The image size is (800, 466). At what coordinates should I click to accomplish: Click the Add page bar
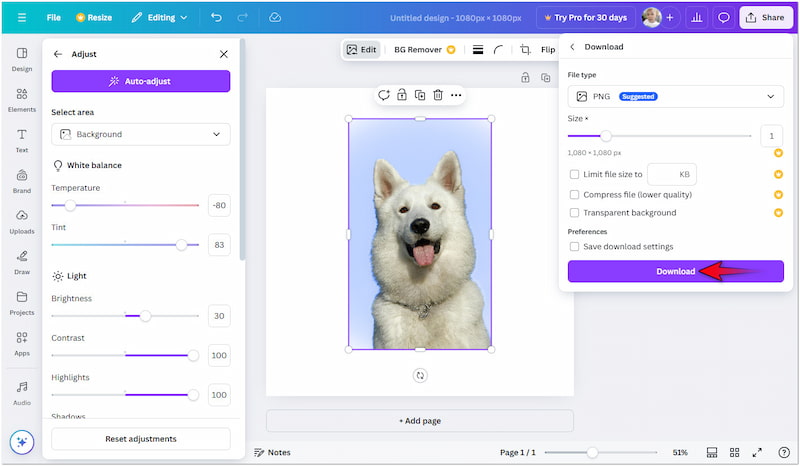[x=419, y=421]
